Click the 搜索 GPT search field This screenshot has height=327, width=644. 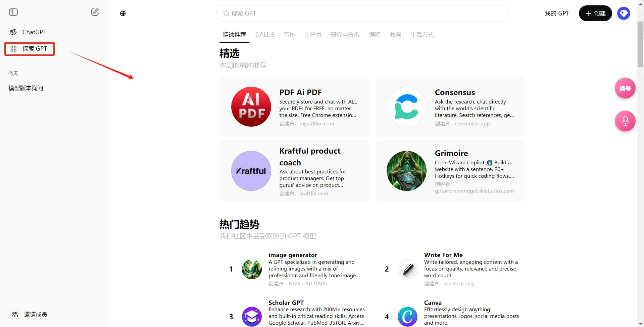pyautogui.click(x=362, y=13)
